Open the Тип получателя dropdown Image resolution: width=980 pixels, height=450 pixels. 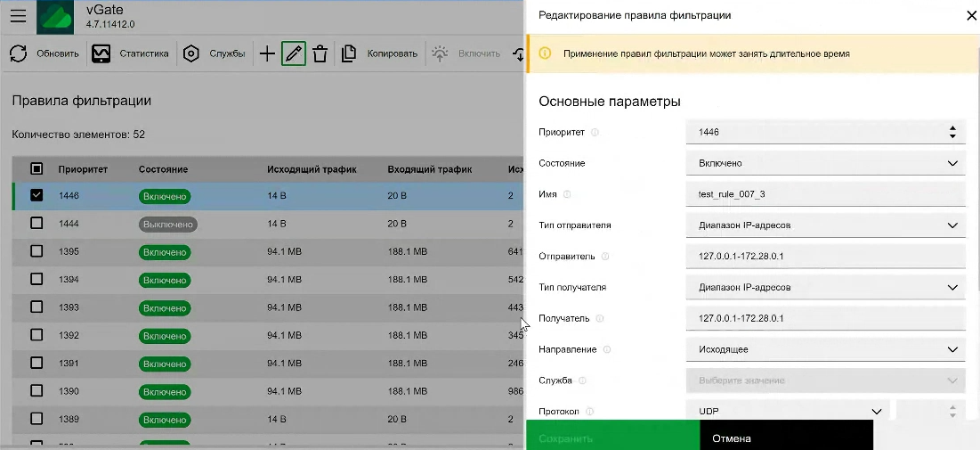tap(825, 287)
